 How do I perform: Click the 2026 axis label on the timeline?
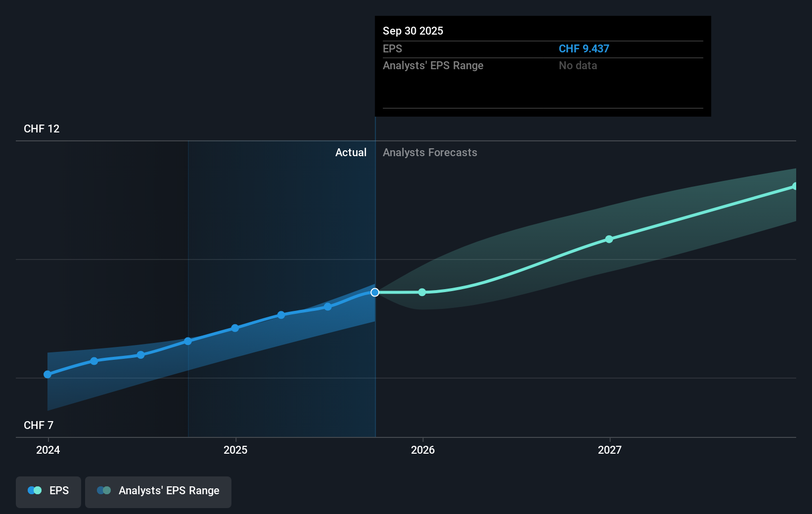(422, 450)
